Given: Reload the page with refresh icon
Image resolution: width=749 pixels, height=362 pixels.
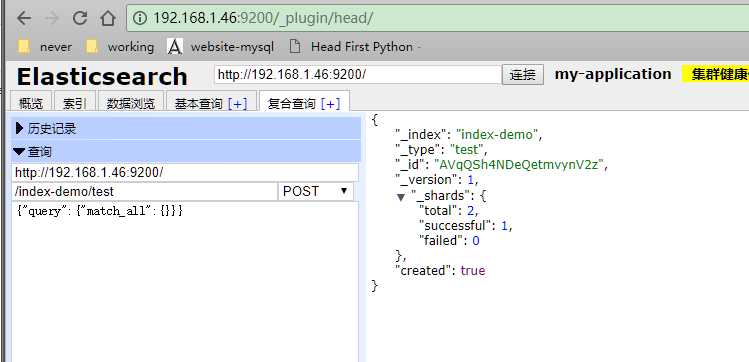Looking at the screenshot, I should click(80, 19).
